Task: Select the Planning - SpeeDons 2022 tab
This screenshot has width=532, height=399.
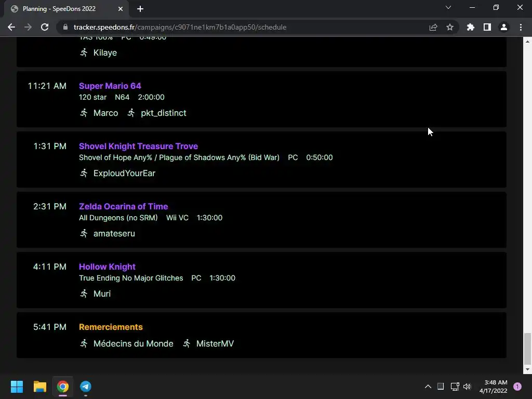Action: coord(66,9)
